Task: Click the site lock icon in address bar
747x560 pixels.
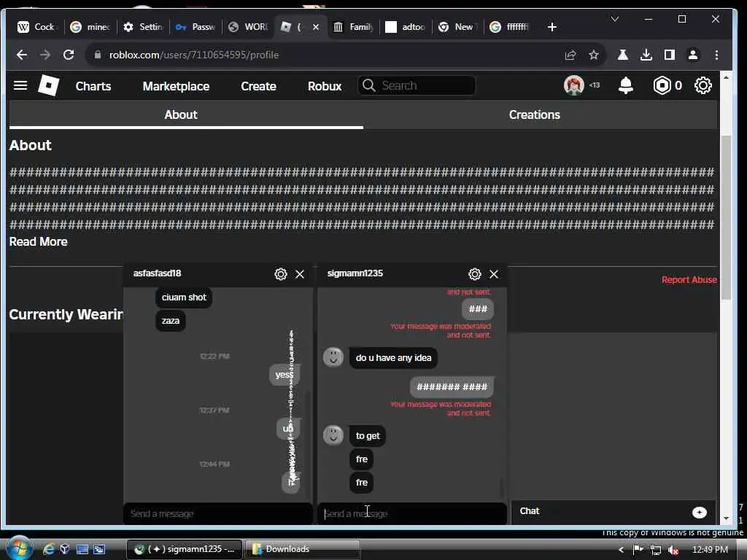Action: [x=98, y=55]
